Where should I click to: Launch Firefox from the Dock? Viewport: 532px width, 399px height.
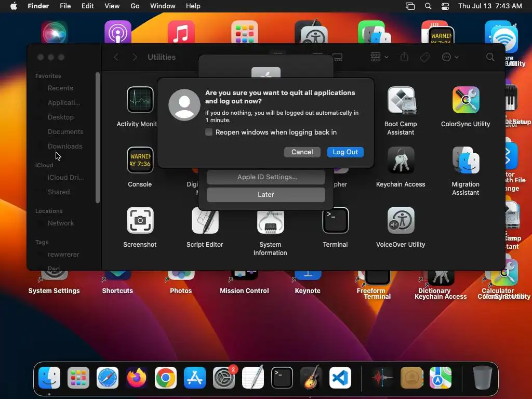pos(137,378)
